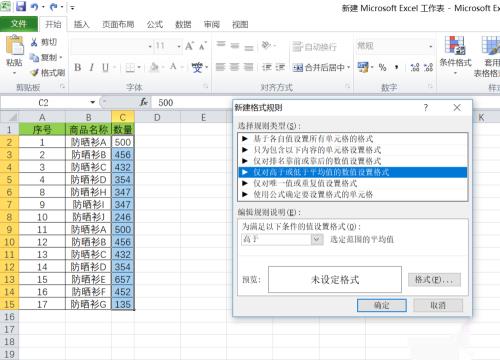This screenshot has height=360, width=500.
Task: Expand the Name Box dropdown arrow
Action: [92, 102]
